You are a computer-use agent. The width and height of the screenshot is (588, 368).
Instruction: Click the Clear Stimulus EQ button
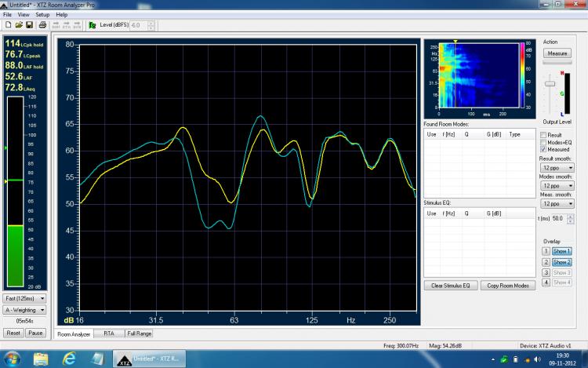(x=451, y=286)
